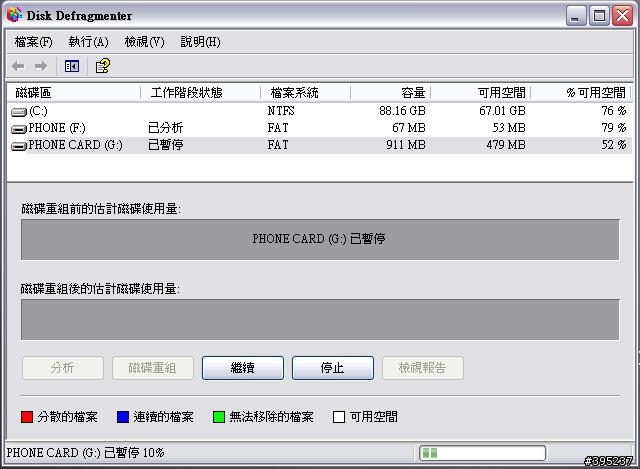
Task: Click the white 可用空間 legend swatch
Action: point(339,417)
